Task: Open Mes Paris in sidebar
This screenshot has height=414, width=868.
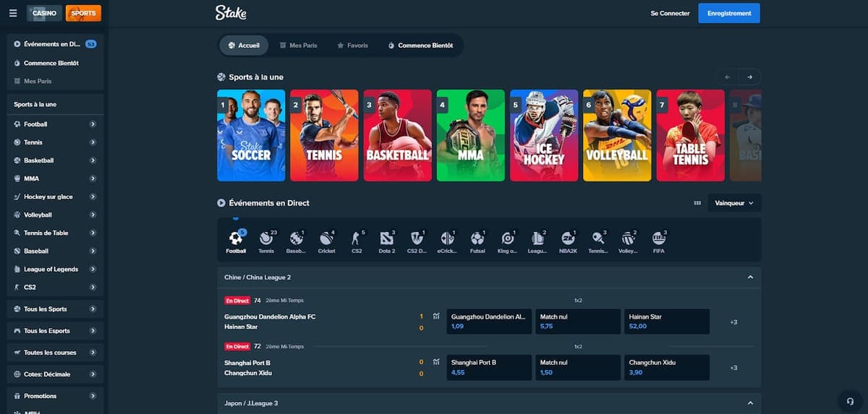Action: [55, 81]
